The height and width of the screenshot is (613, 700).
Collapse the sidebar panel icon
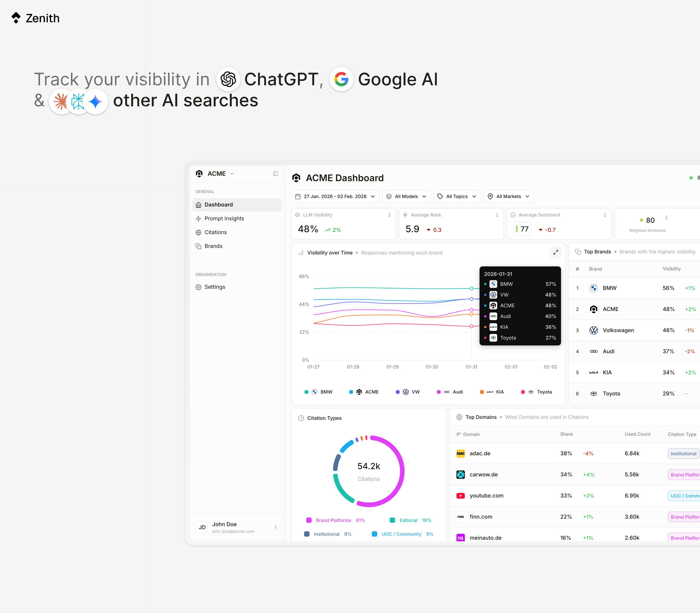275,174
